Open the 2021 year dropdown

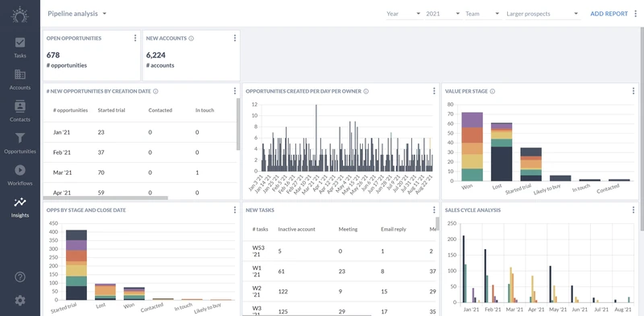click(x=443, y=14)
